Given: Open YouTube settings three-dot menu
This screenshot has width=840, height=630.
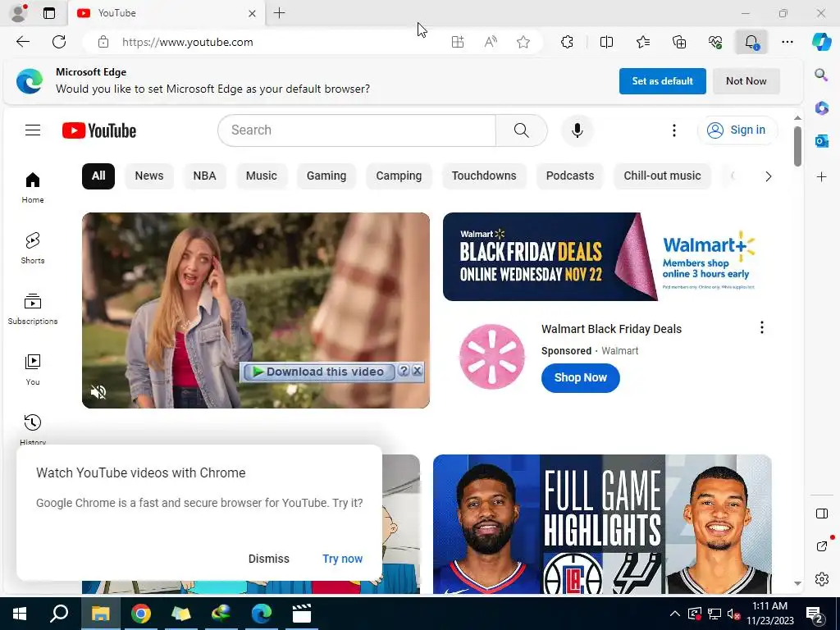Looking at the screenshot, I should click(674, 130).
